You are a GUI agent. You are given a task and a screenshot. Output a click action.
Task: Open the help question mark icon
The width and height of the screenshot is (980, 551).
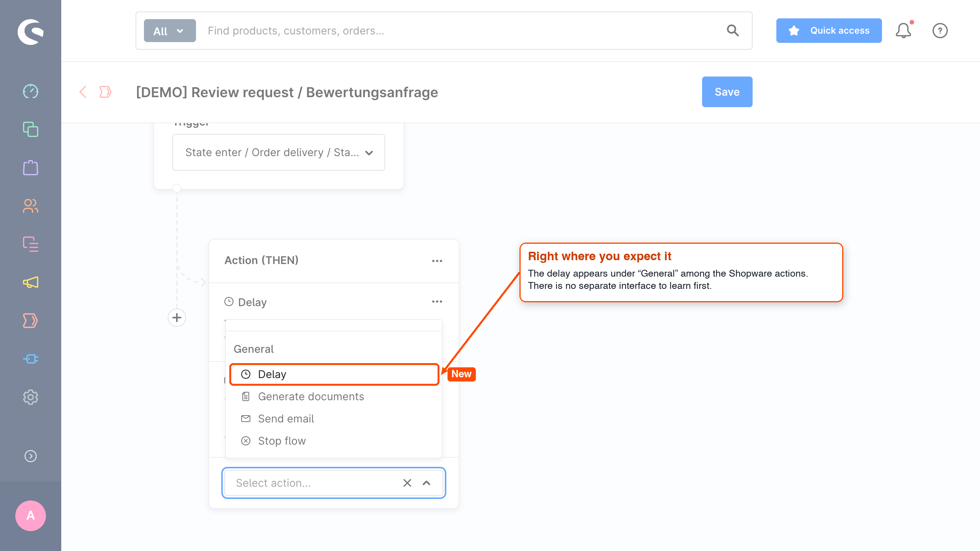tap(940, 31)
